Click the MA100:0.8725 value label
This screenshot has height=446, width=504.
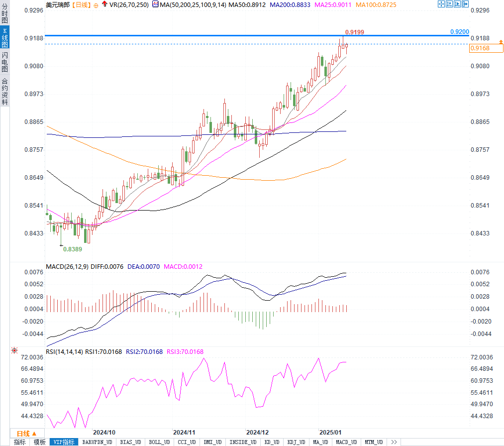point(376,5)
